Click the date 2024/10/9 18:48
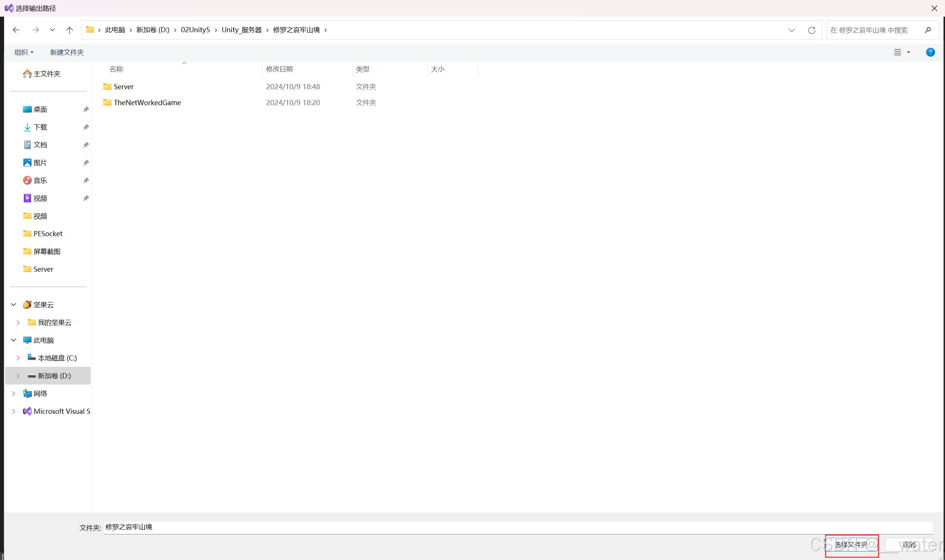945x560 pixels. (293, 86)
